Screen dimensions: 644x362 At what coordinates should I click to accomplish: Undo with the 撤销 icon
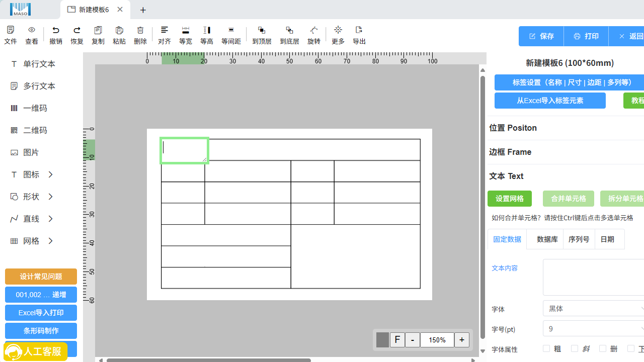(56, 30)
